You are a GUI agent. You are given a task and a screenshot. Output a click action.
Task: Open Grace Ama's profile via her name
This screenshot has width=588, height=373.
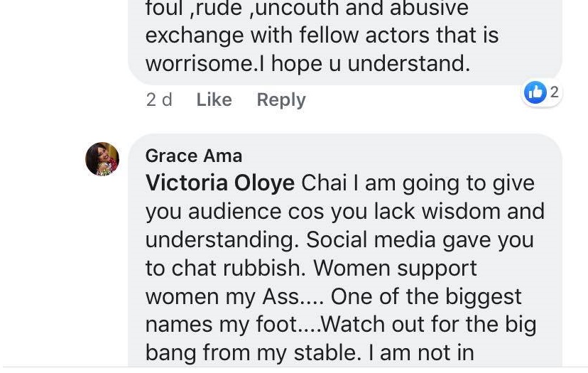(x=193, y=156)
